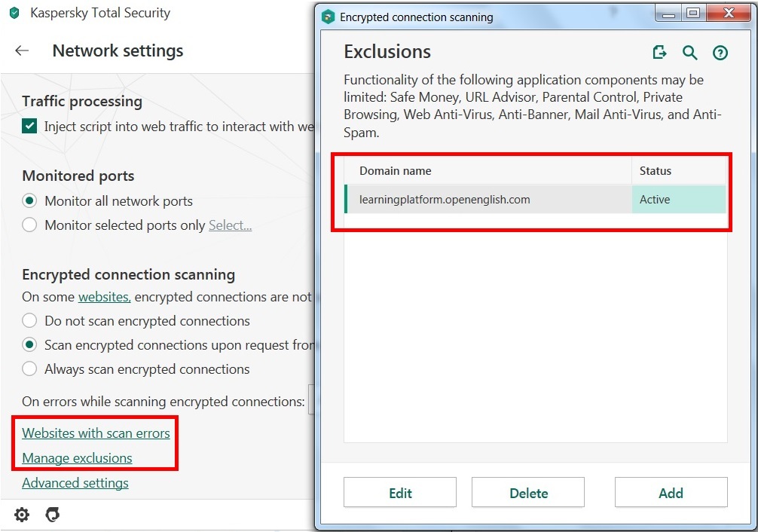
Task: Select Monitor selected ports only
Action: point(29,225)
